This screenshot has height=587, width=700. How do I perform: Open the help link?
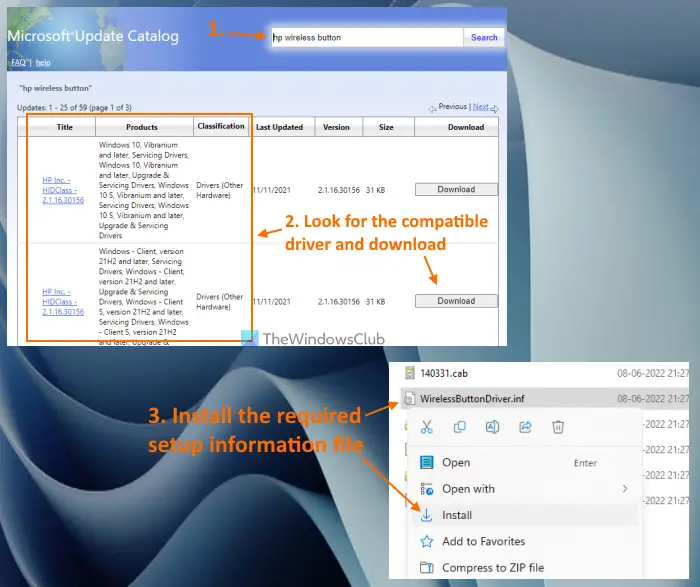[x=43, y=62]
